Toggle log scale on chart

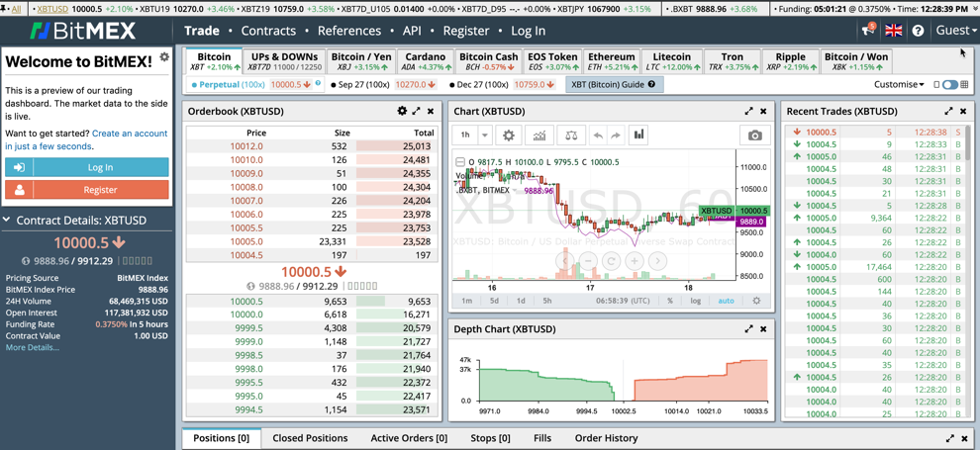pyautogui.click(x=696, y=301)
